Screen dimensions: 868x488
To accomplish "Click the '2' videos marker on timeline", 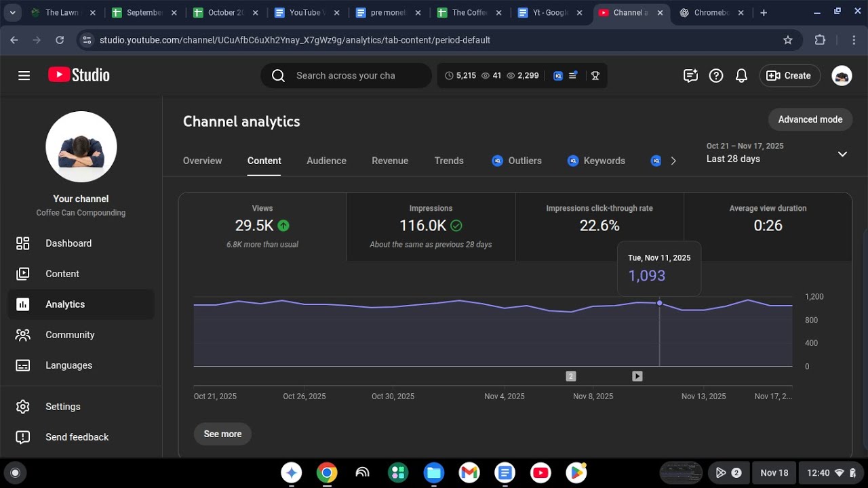I will point(571,376).
